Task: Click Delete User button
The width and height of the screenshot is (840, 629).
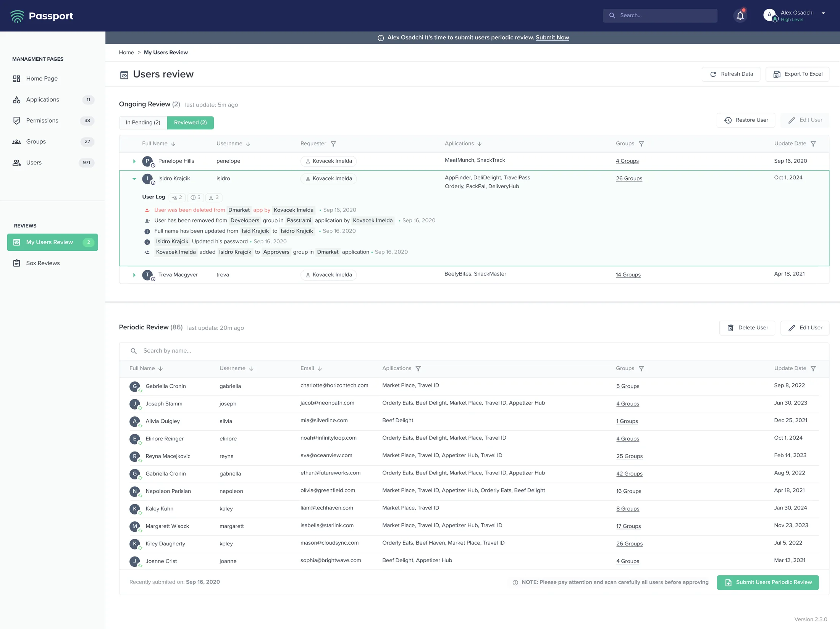Action: [747, 328]
